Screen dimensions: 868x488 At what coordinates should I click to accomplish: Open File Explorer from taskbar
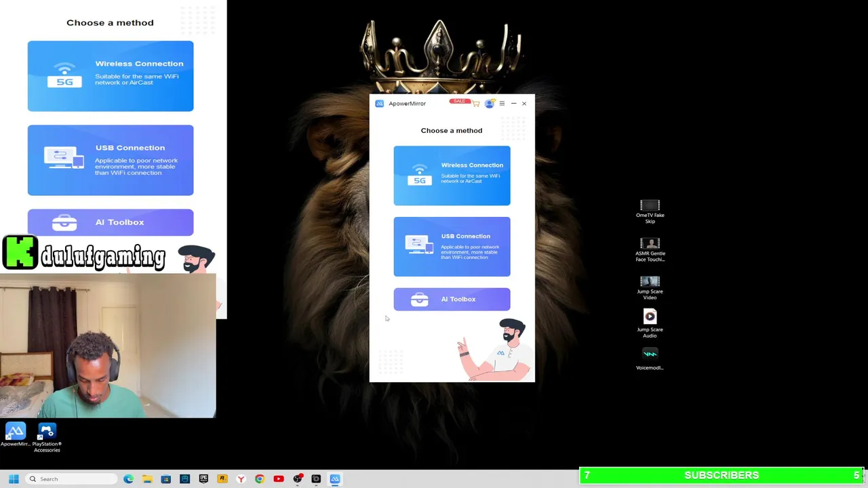click(x=147, y=479)
